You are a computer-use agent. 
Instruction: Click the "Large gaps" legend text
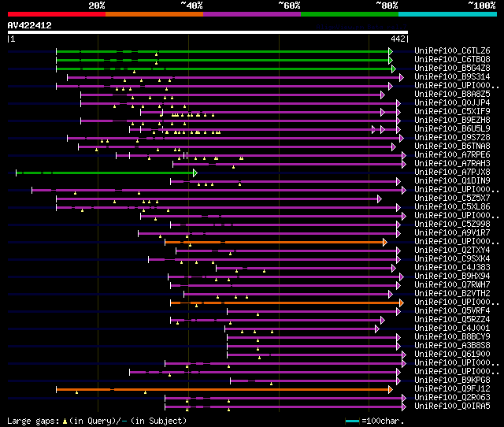click(x=33, y=421)
